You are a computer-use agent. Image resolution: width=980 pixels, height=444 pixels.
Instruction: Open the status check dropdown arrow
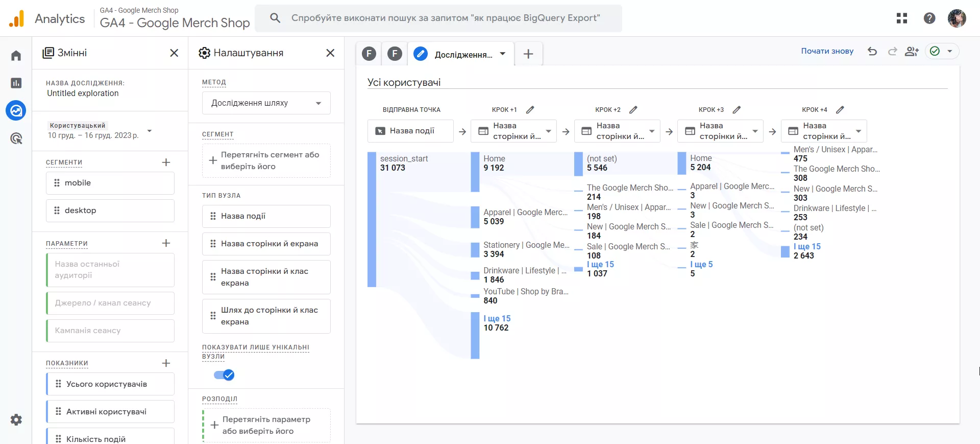click(950, 51)
